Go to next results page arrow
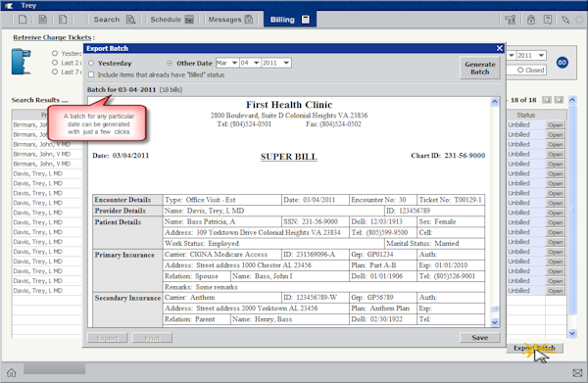Screen dimensions: 588x383 (559, 100)
